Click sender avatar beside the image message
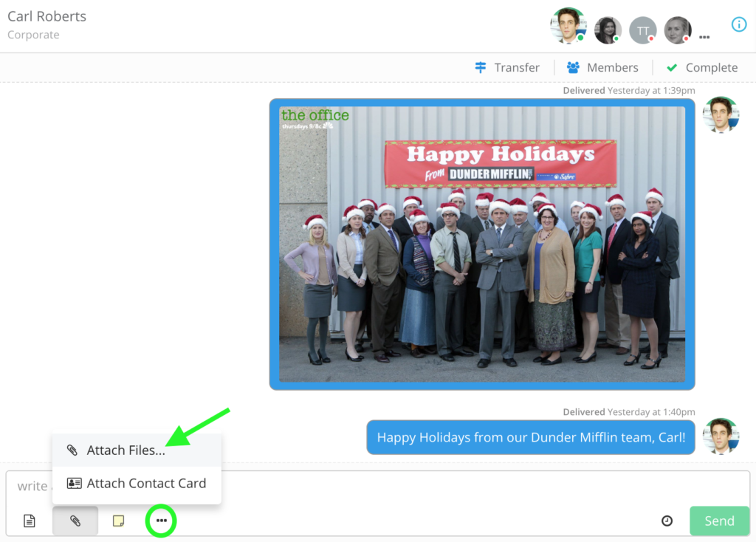The image size is (756, 542). pyautogui.click(x=721, y=114)
